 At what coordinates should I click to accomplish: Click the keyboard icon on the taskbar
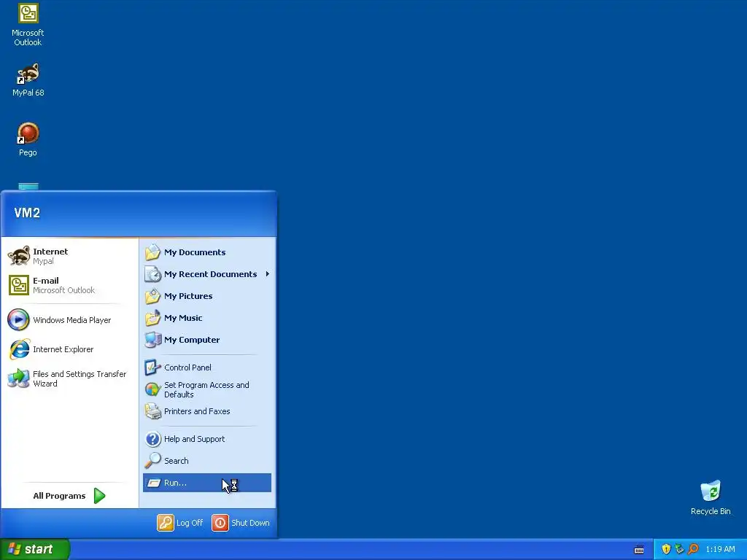coord(639,550)
